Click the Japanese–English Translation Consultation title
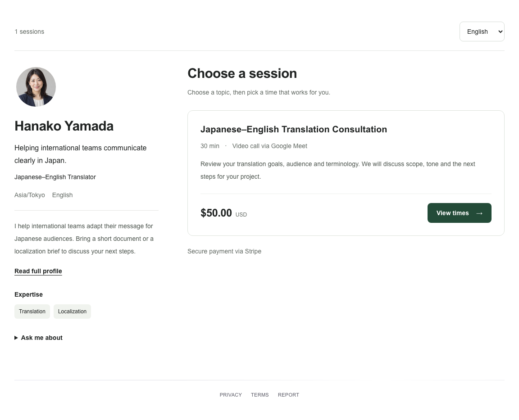 coord(294,129)
